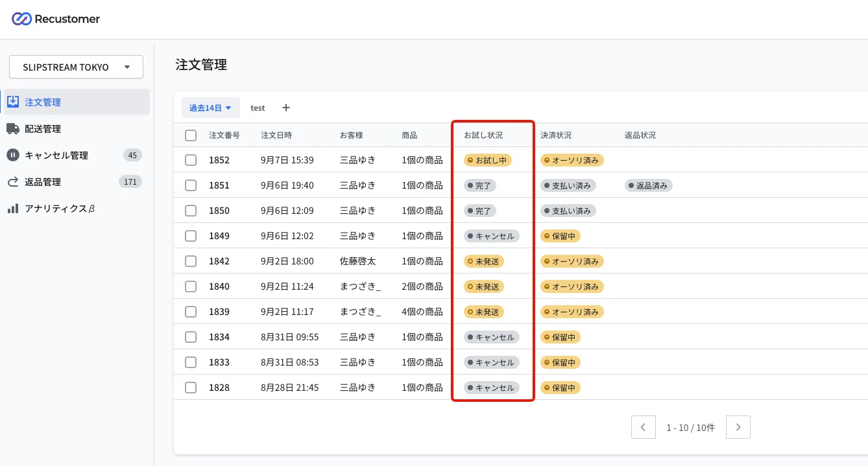Click the 171 badge on 返品管理

[x=130, y=181]
